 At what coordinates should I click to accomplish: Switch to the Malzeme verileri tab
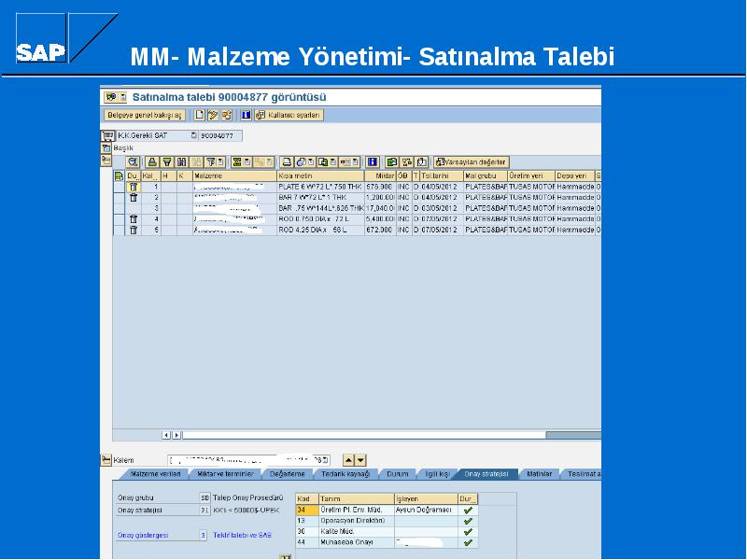point(156,474)
